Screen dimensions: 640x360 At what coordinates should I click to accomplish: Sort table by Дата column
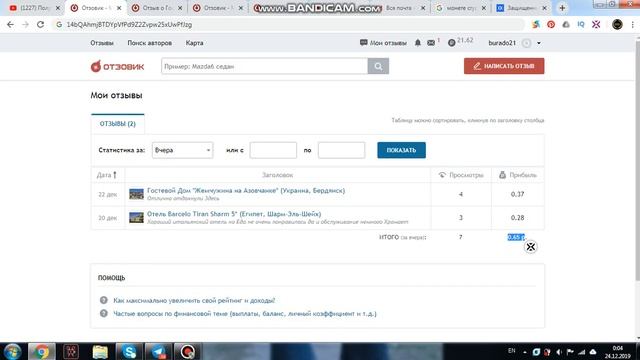point(107,175)
